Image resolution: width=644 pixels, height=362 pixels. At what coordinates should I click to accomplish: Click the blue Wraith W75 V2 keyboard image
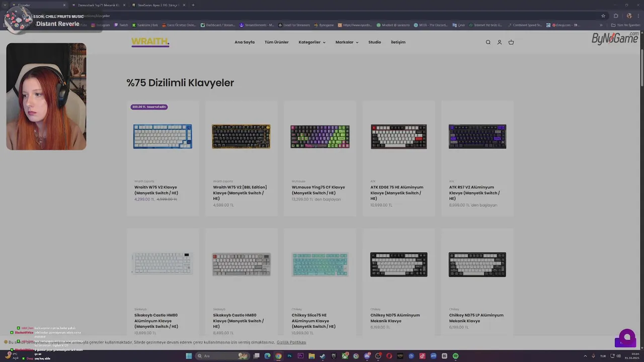(x=163, y=136)
